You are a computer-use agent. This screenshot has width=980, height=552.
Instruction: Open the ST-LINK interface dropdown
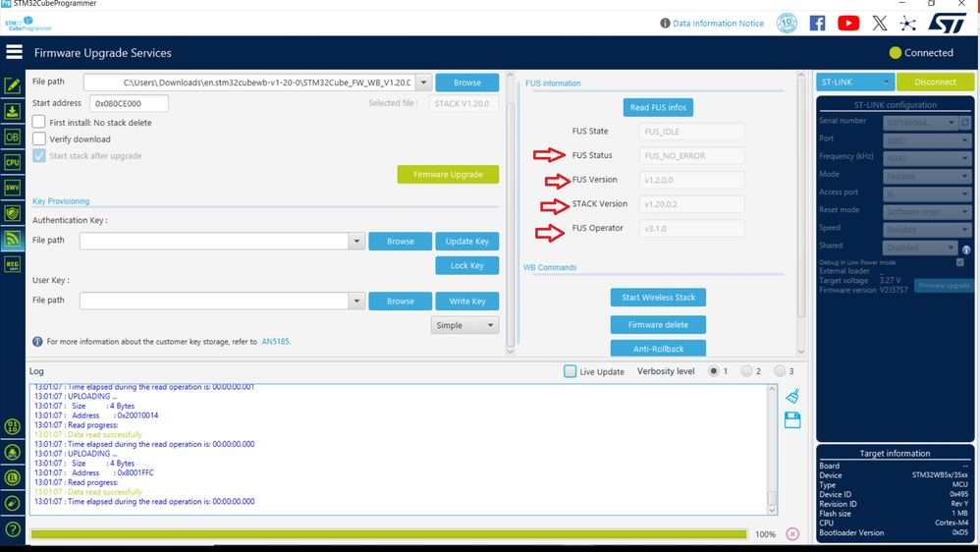click(855, 82)
